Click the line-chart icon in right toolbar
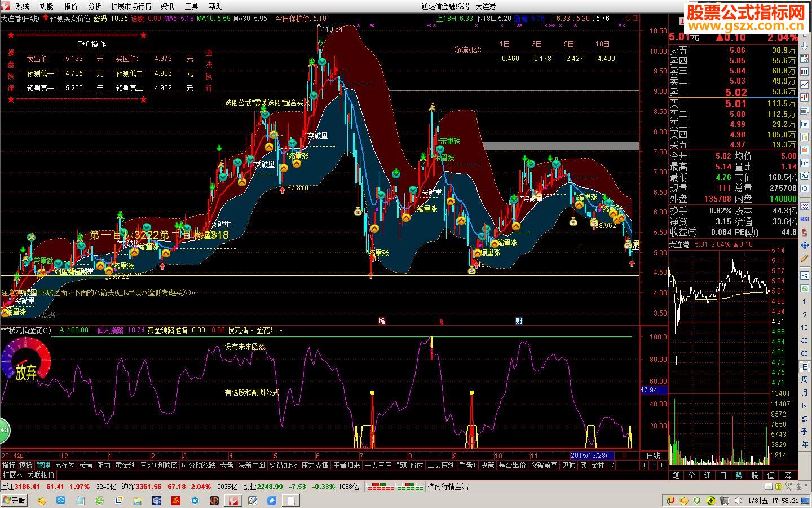The width and height of the screenshot is (812, 508). coord(805,85)
